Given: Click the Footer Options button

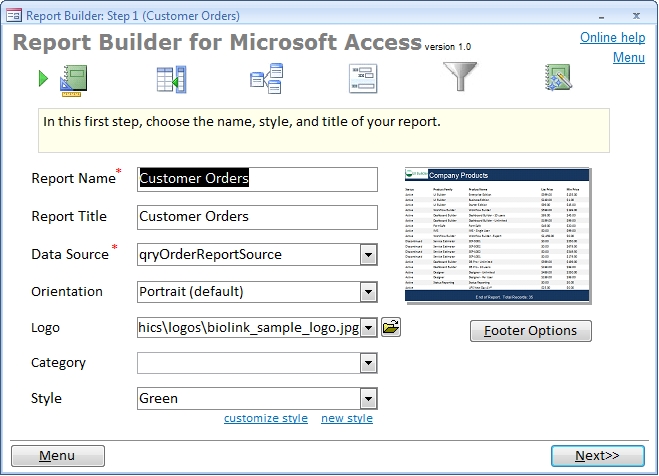Looking at the screenshot, I should 530,331.
